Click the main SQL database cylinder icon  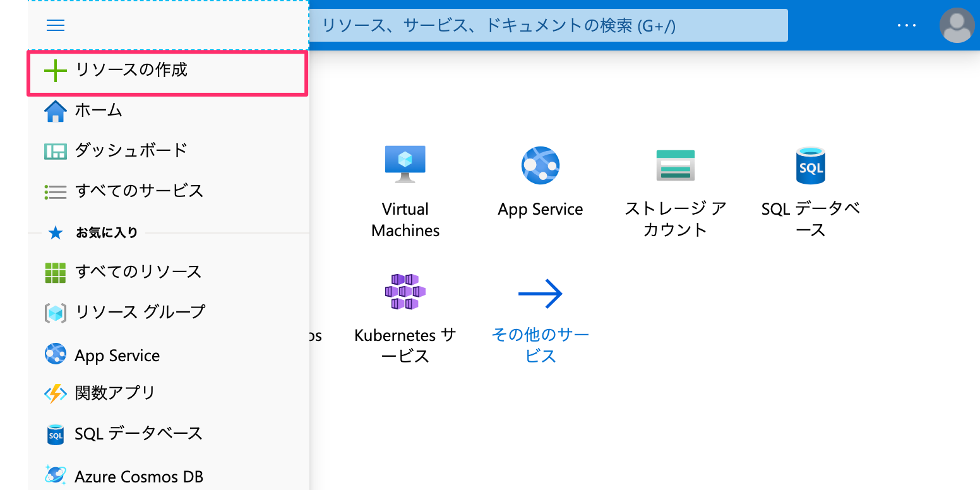pyautogui.click(x=811, y=165)
